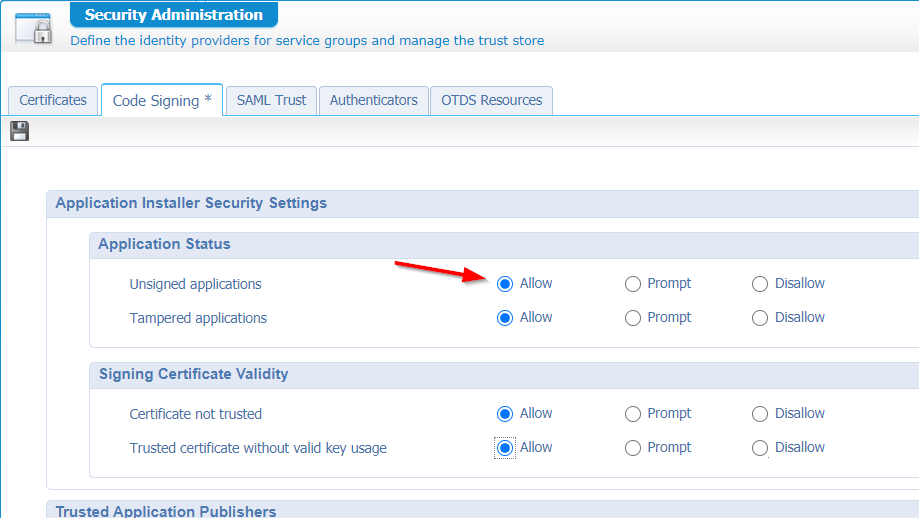Image resolution: width=919 pixels, height=518 pixels.
Task: Open the Authenticators tab
Action: click(x=373, y=100)
